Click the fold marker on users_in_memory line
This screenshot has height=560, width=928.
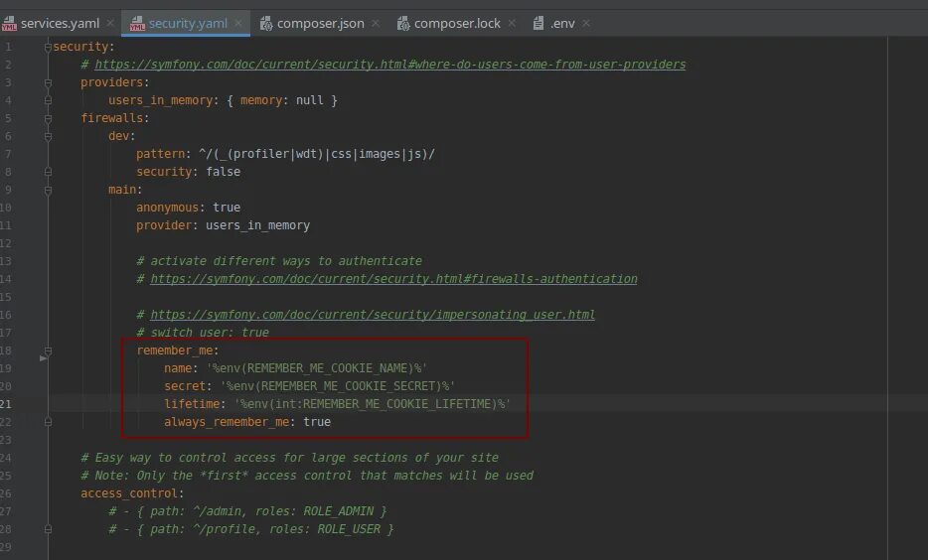pyautogui.click(x=48, y=100)
